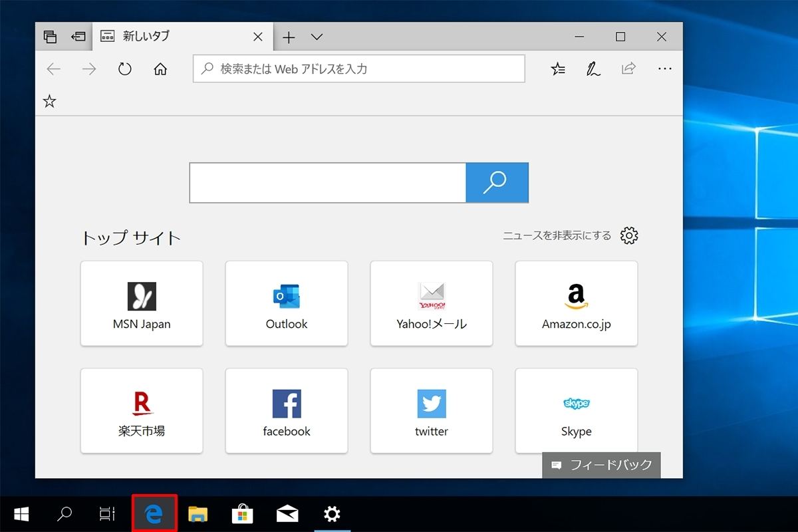Open Mail app from taskbar
The width and height of the screenshot is (798, 532).
pos(287,513)
